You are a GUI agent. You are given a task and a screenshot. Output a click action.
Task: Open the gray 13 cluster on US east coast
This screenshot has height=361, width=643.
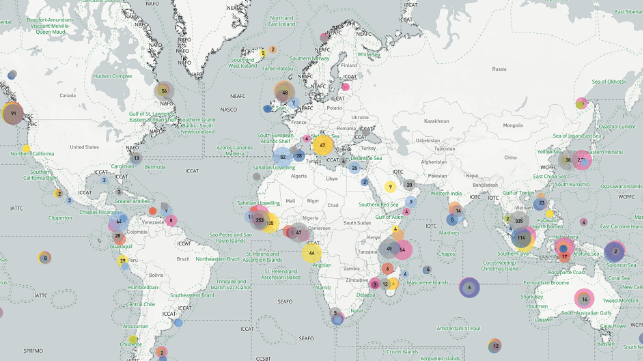click(136, 158)
